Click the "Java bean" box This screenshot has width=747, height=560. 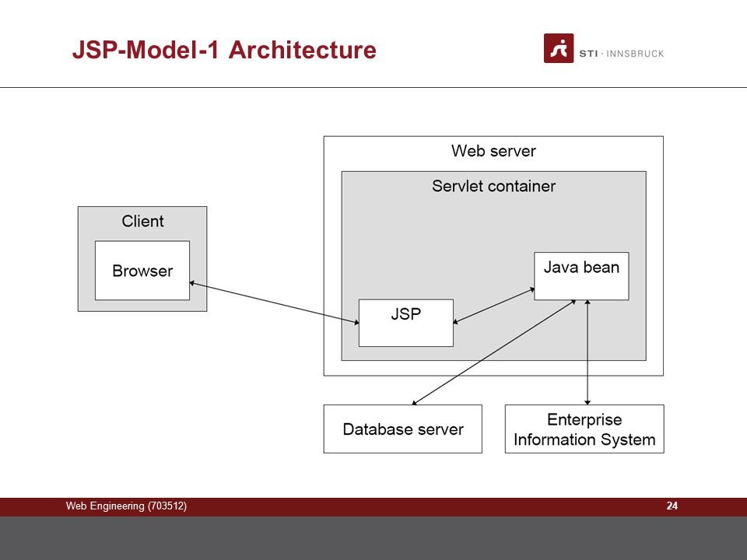pos(581,276)
